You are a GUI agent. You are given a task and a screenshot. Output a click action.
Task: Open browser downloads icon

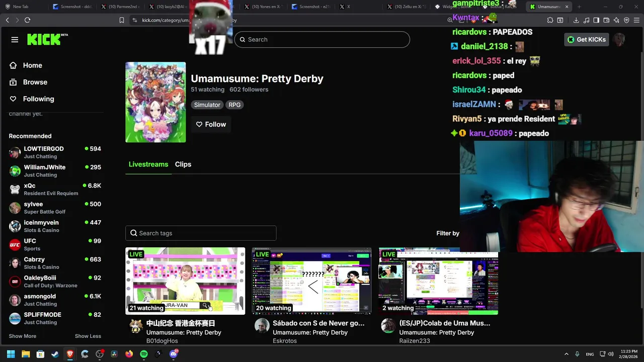point(576,20)
